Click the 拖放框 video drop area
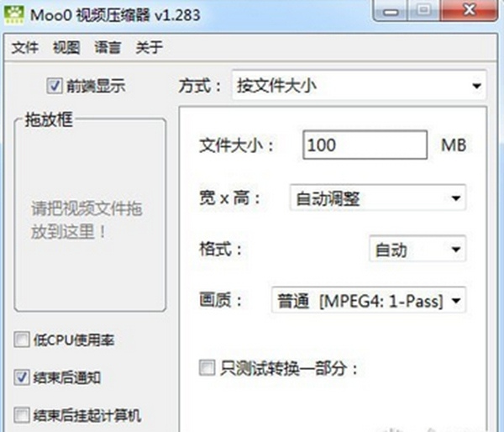 (91, 215)
